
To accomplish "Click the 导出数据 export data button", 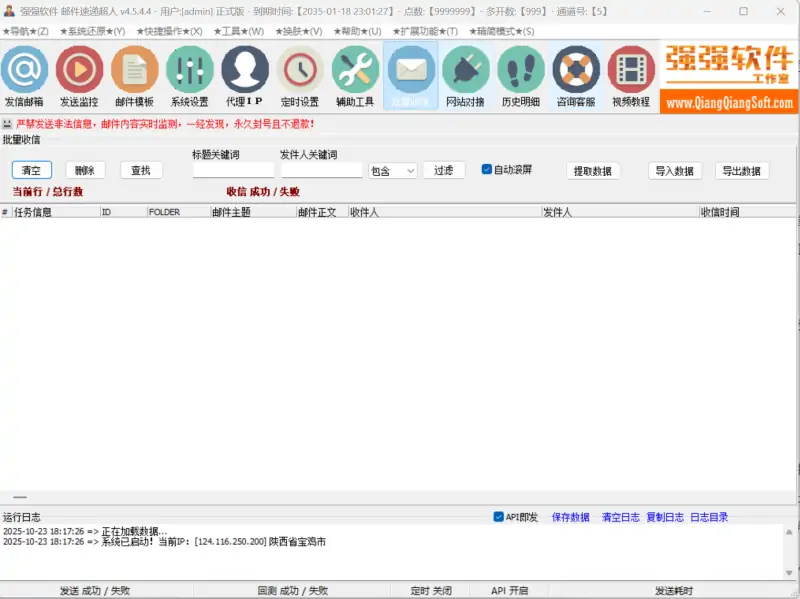I will [743, 170].
